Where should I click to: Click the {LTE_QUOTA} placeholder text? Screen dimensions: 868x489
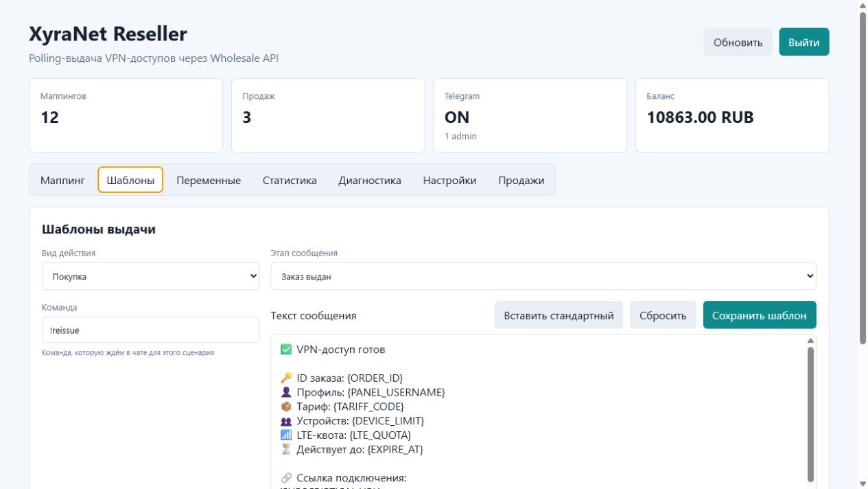point(380,435)
